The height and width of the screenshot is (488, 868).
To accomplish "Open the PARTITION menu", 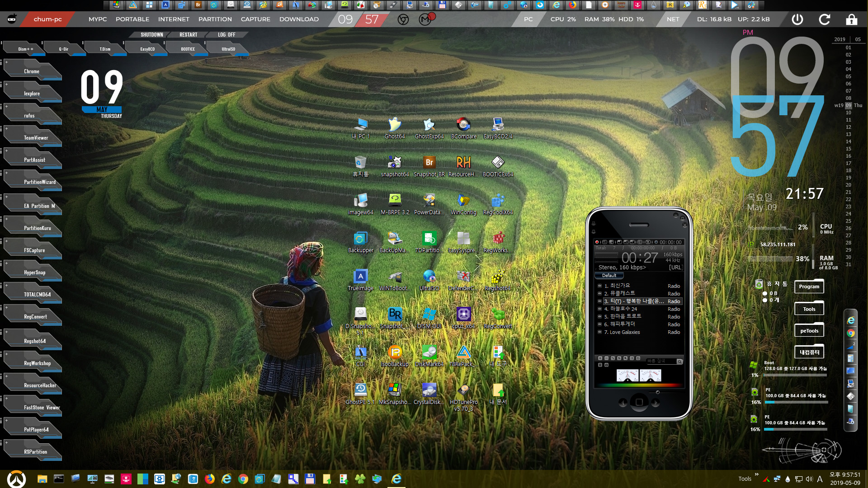I will coord(215,19).
